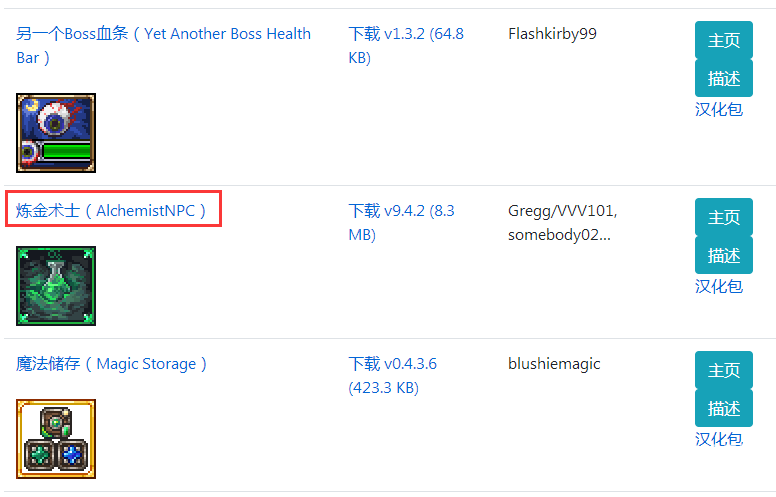
Task: Click the Magic Storage chest icon
Action: [x=56, y=439]
